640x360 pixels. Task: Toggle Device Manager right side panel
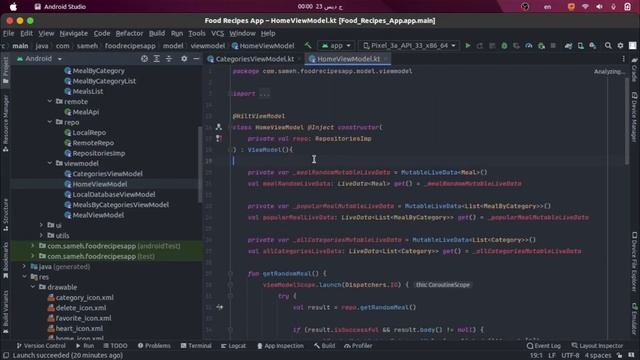634,118
